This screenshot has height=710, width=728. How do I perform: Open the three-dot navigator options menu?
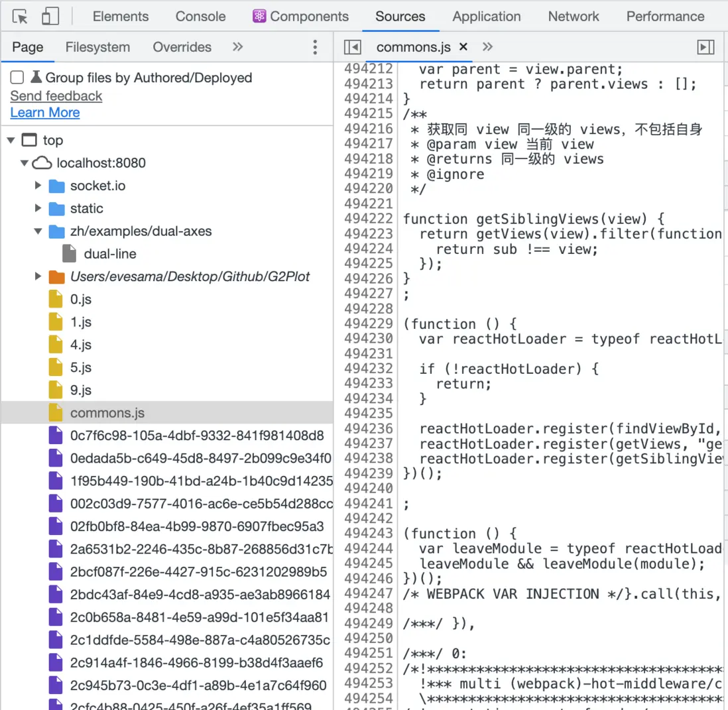coord(315,47)
